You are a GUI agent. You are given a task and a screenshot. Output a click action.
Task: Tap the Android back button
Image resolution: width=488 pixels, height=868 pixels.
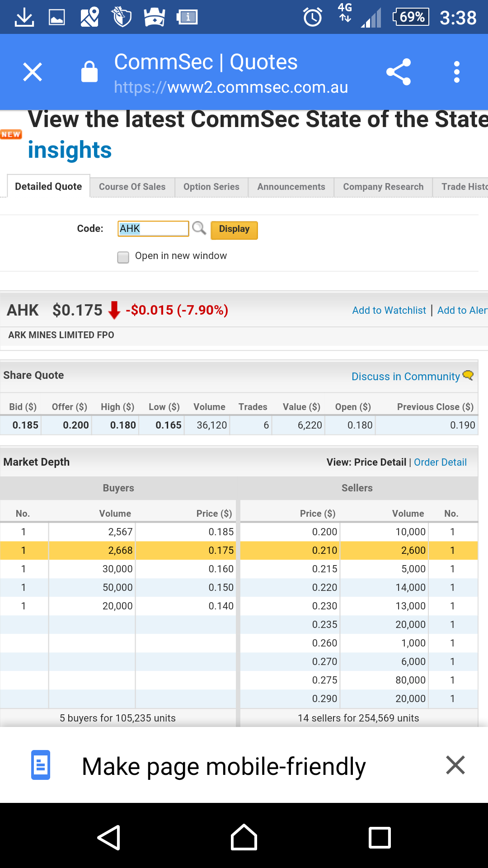click(109, 838)
